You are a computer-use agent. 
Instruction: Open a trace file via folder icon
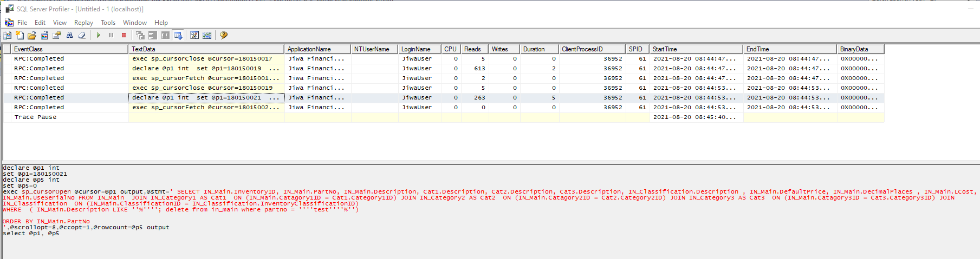(32, 35)
